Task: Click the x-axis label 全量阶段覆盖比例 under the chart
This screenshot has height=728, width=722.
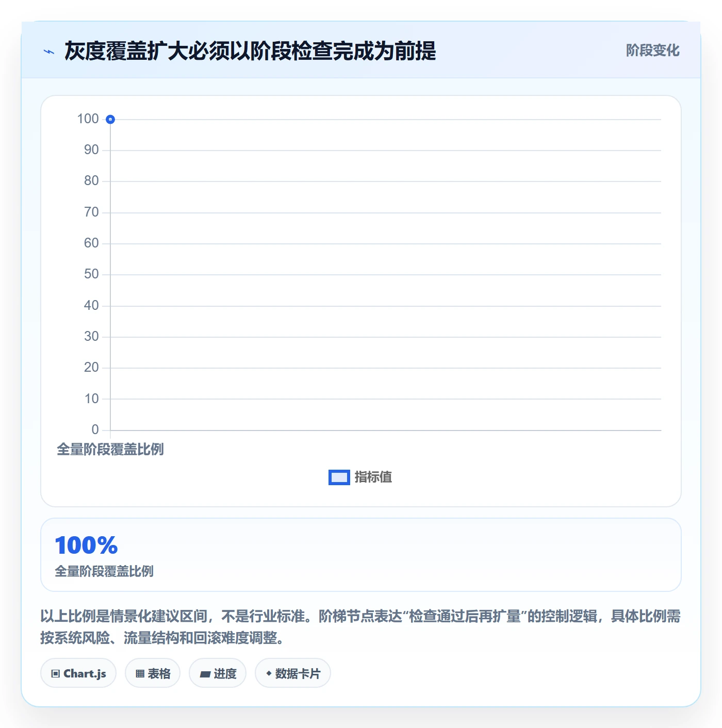Action: coord(110,450)
